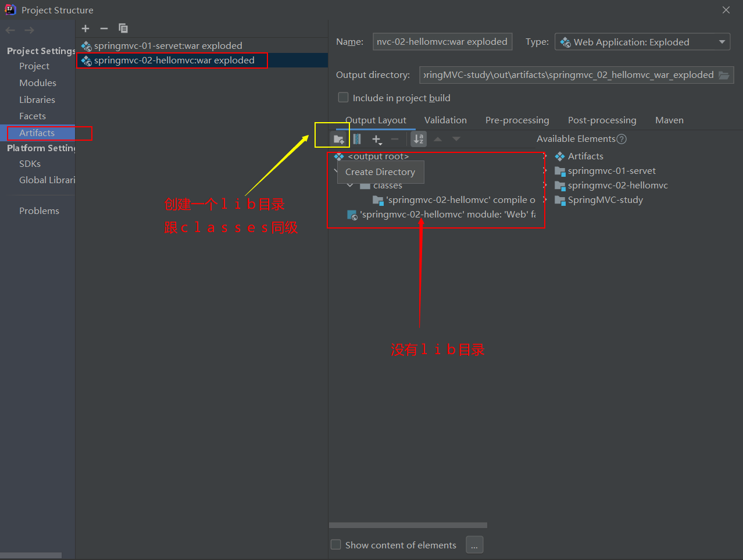This screenshot has height=560, width=743.
Task: Select springmvc-01-servet:war exploded artifact
Action: click(202, 46)
